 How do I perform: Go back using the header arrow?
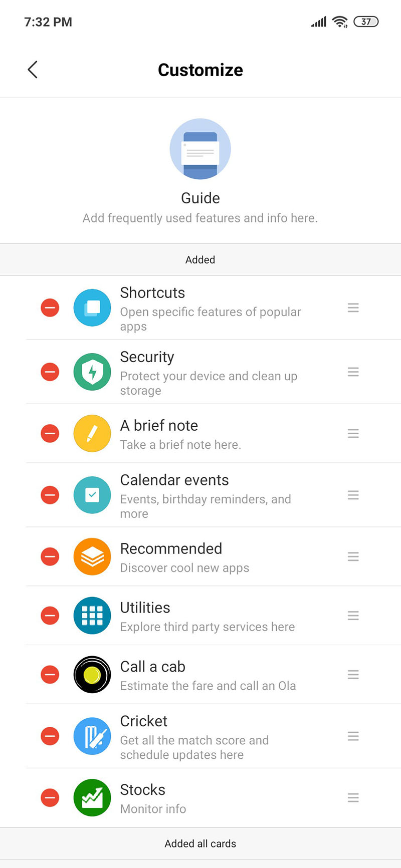[x=33, y=70]
